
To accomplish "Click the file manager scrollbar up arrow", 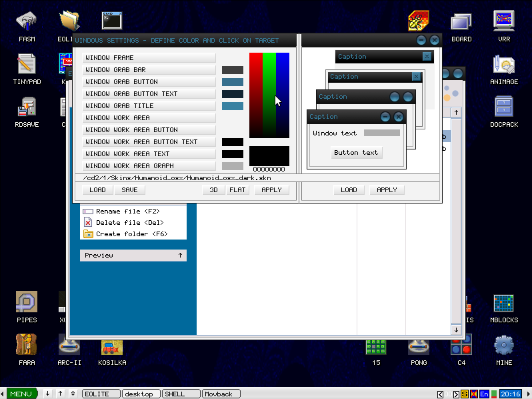I will click(x=457, y=112).
